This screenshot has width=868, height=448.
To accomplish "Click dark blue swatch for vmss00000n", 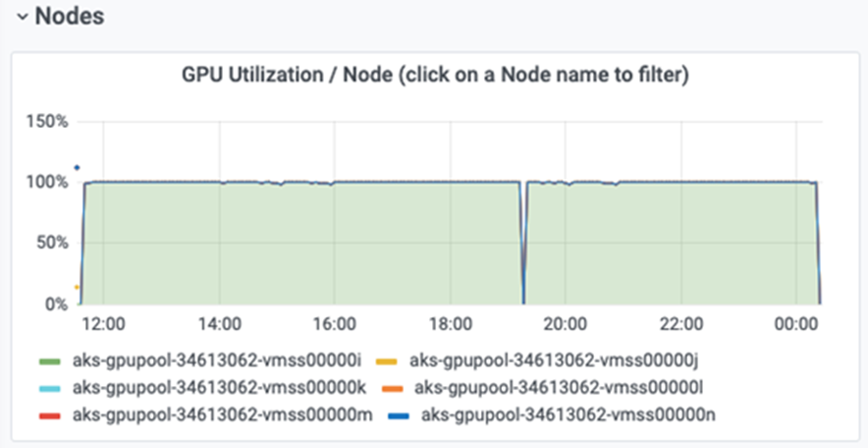I will tap(399, 415).
